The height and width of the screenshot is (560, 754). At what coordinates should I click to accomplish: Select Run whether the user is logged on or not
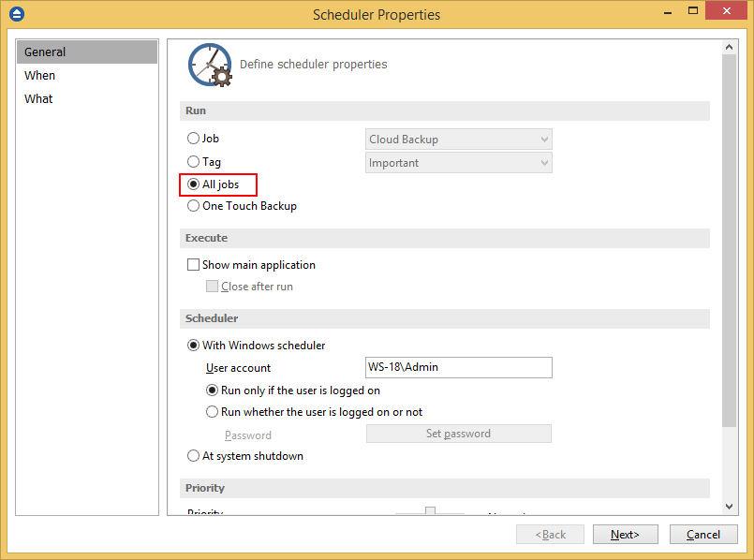[212, 412]
